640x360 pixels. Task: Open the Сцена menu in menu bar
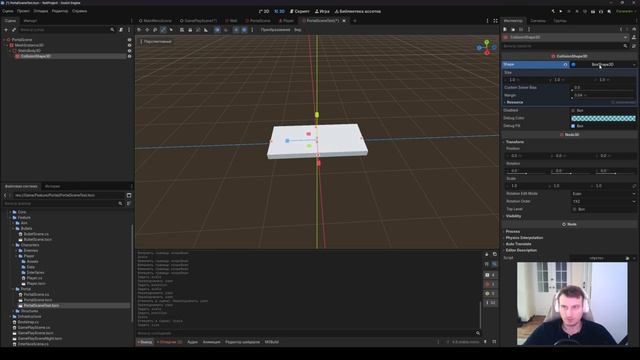(x=8, y=11)
